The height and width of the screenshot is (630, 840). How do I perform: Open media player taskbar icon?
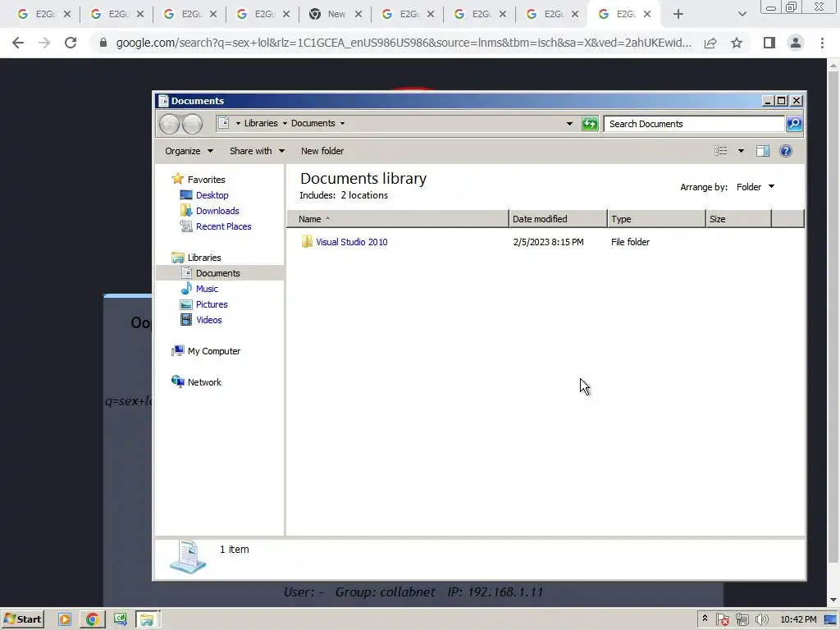64,620
